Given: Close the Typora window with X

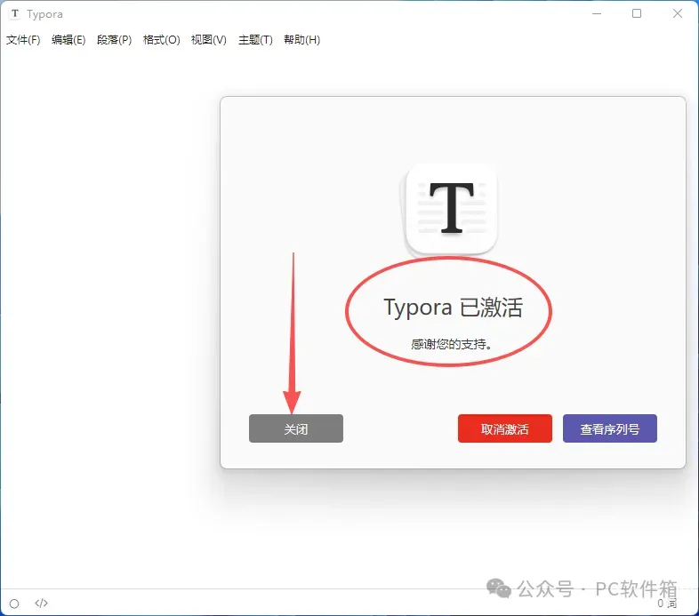Looking at the screenshot, I should click(678, 14).
